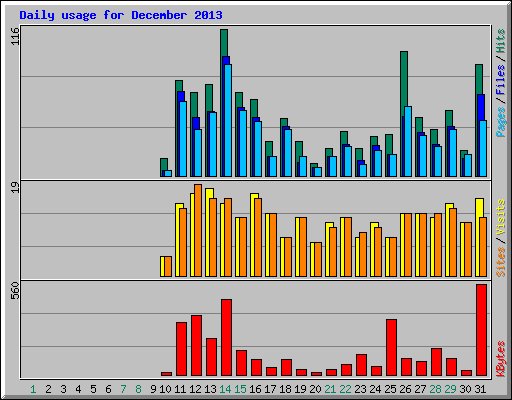The width and height of the screenshot is (512, 400).
Task: Click the 'Pages' legend label
Action: 501,122
